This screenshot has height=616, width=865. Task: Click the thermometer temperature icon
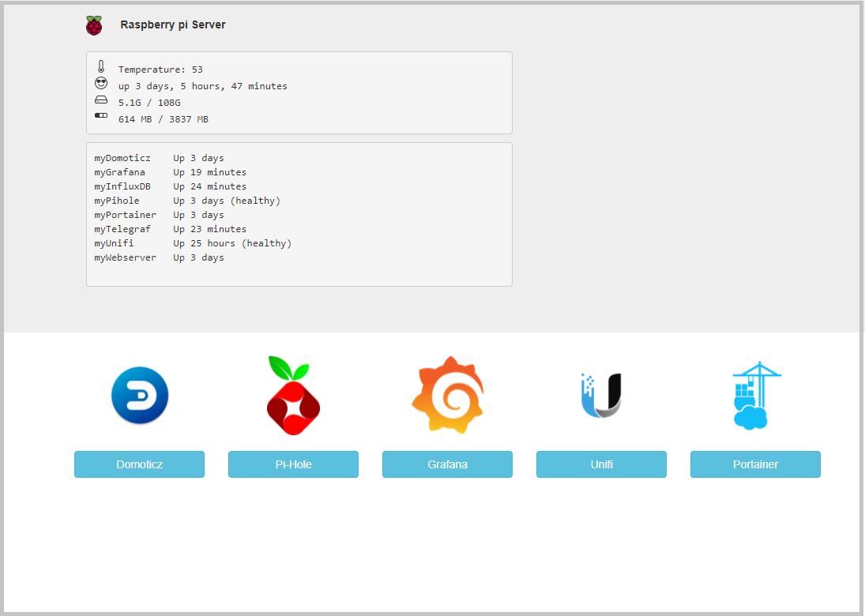click(x=101, y=67)
